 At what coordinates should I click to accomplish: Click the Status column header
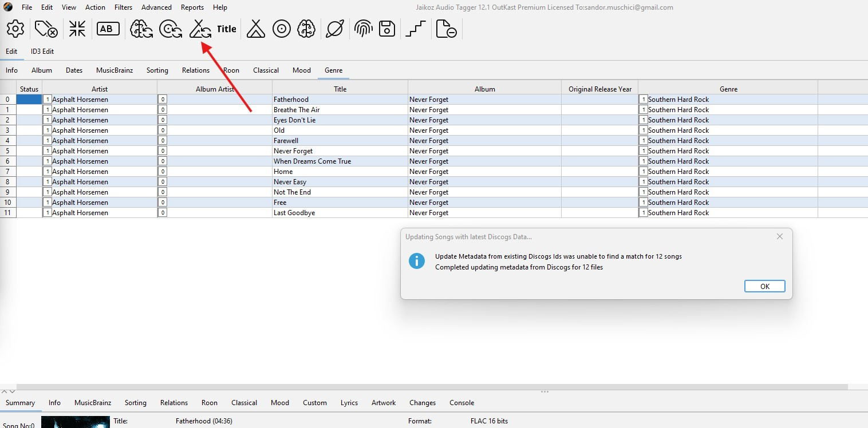coord(29,89)
